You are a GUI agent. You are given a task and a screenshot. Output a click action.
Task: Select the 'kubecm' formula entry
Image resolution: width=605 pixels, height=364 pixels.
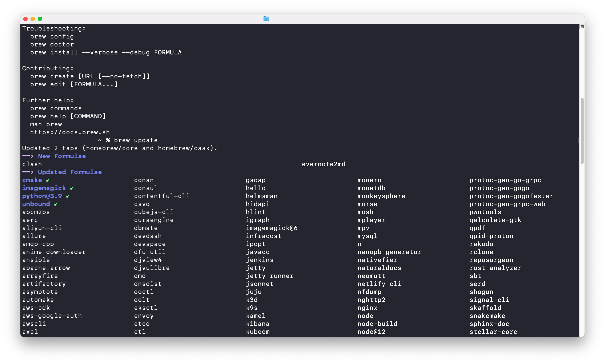click(x=258, y=332)
